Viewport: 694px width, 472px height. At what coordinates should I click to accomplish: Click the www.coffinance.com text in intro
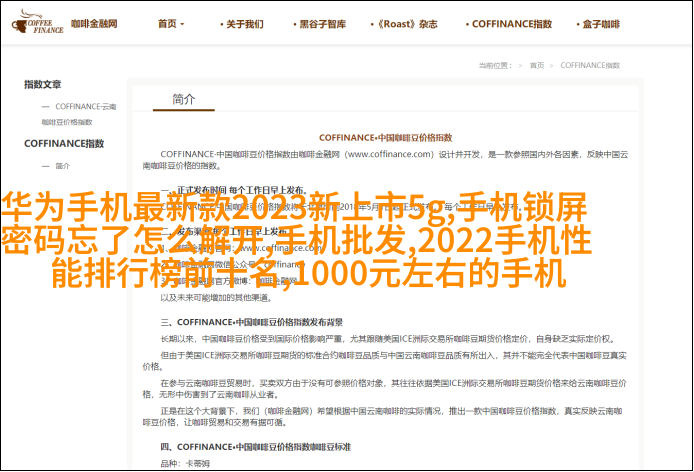[x=390, y=154]
